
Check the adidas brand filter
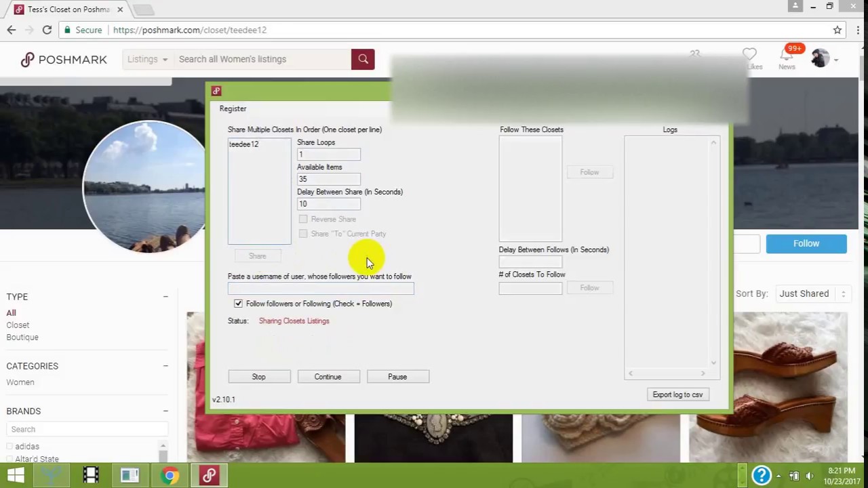(9, 446)
